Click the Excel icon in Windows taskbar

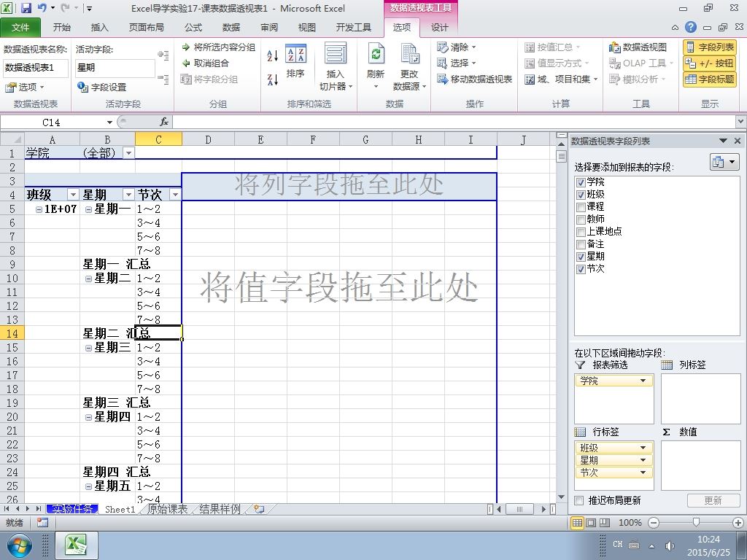pos(77,545)
